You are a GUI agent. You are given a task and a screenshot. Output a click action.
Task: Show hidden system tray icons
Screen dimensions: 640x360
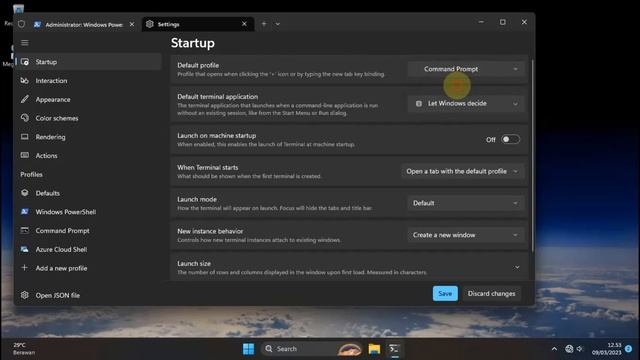[554, 349]
